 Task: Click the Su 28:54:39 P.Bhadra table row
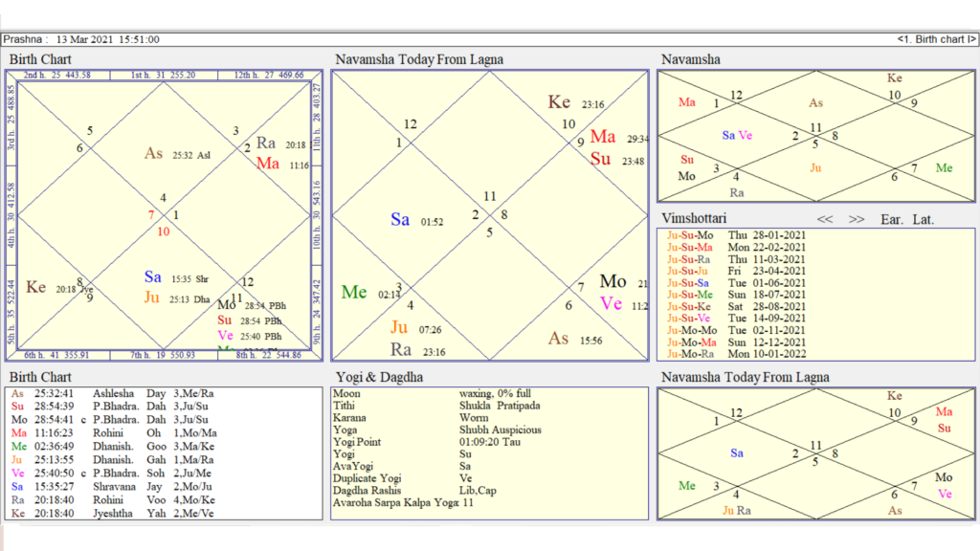[110, 407]
